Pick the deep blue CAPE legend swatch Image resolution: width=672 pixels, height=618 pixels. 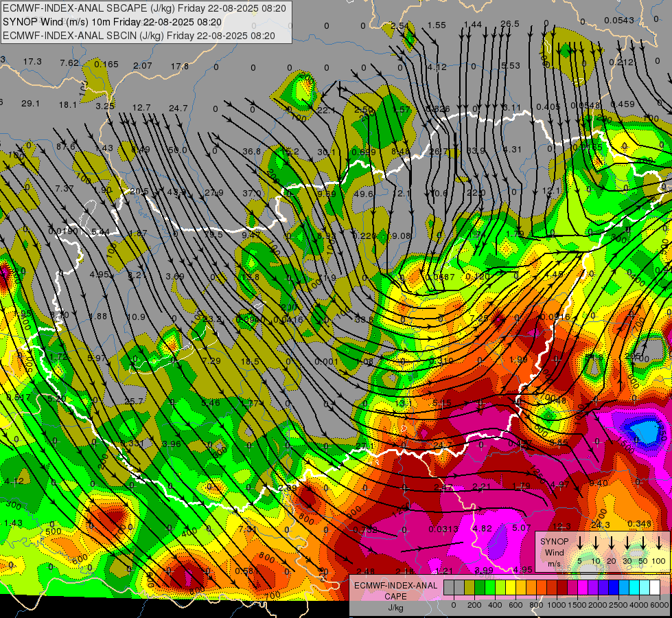(613, 588)
